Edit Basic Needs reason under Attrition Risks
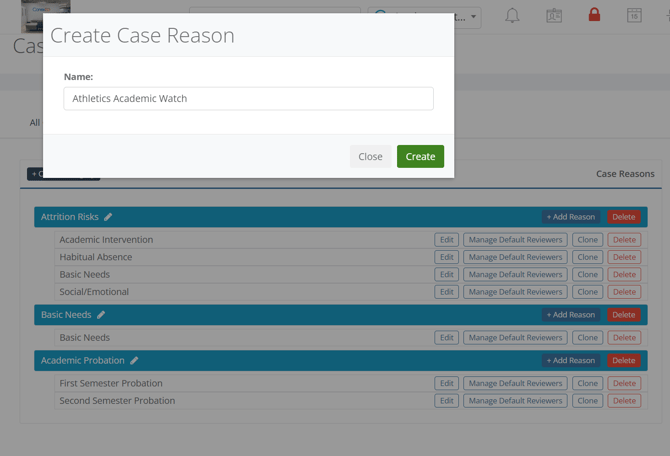Image resolution: width=670 pixels, height=456 pixels. 447,275
